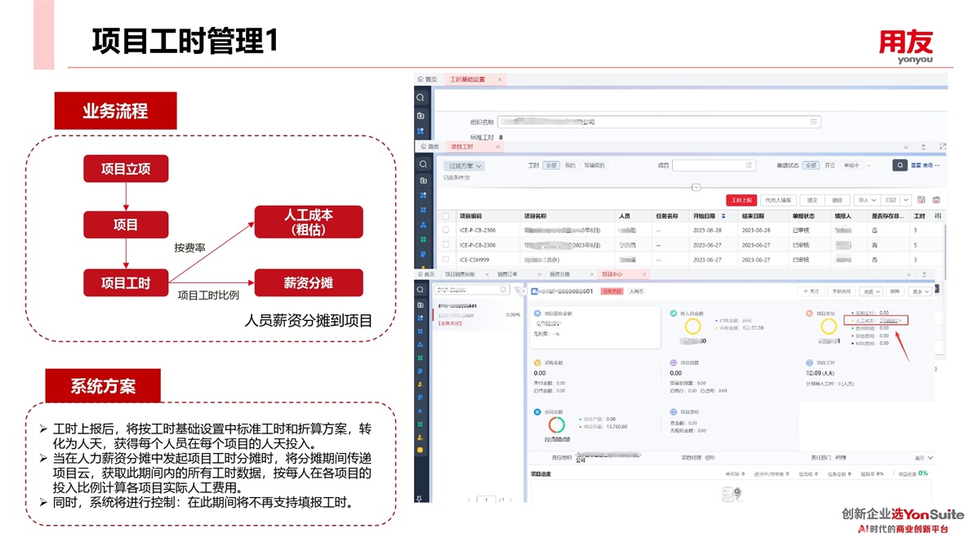Close the 工时基础设置 tab
The image size is (980, 551).
500,79
